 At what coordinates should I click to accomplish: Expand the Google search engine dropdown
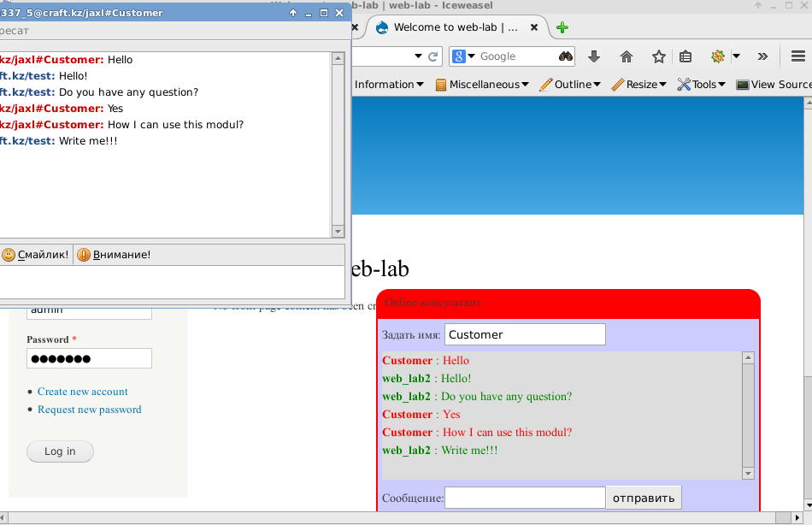pos(463,56)
